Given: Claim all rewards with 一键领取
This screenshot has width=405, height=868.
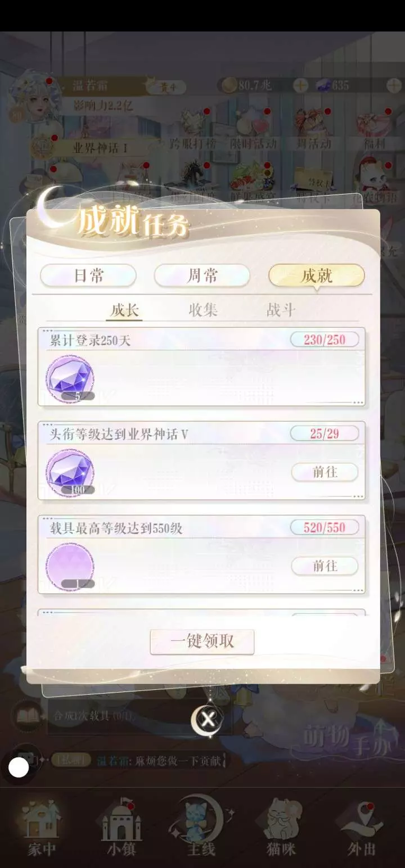Looking at the screenshot, I should coord(202,641).
